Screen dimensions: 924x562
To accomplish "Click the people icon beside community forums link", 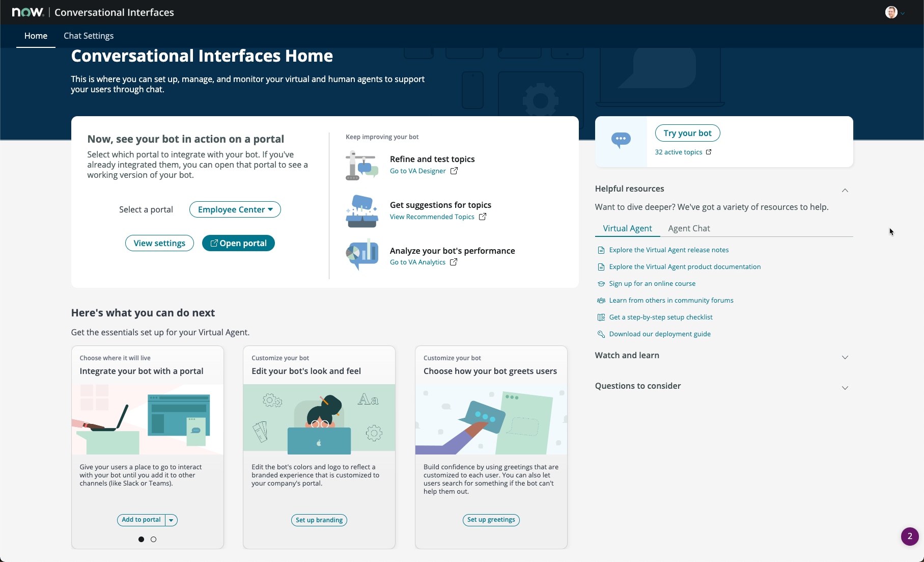I will [601, 301].
